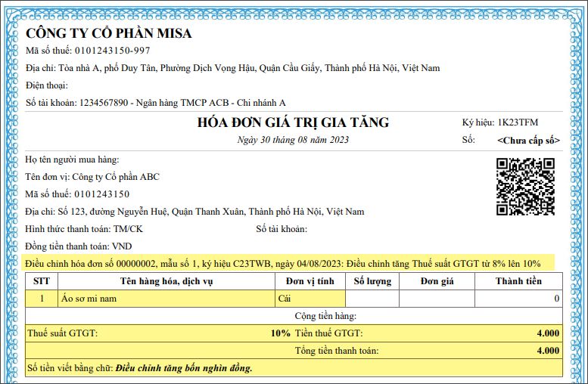Select the payment method TM/CK
The height and width of the screenshot is (384, 588).
(x=128, y=229)
